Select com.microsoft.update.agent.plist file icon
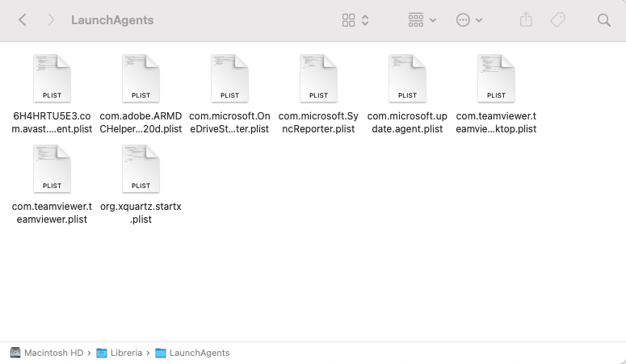Screen dimensions: 626x364 [x=408, y=78]
